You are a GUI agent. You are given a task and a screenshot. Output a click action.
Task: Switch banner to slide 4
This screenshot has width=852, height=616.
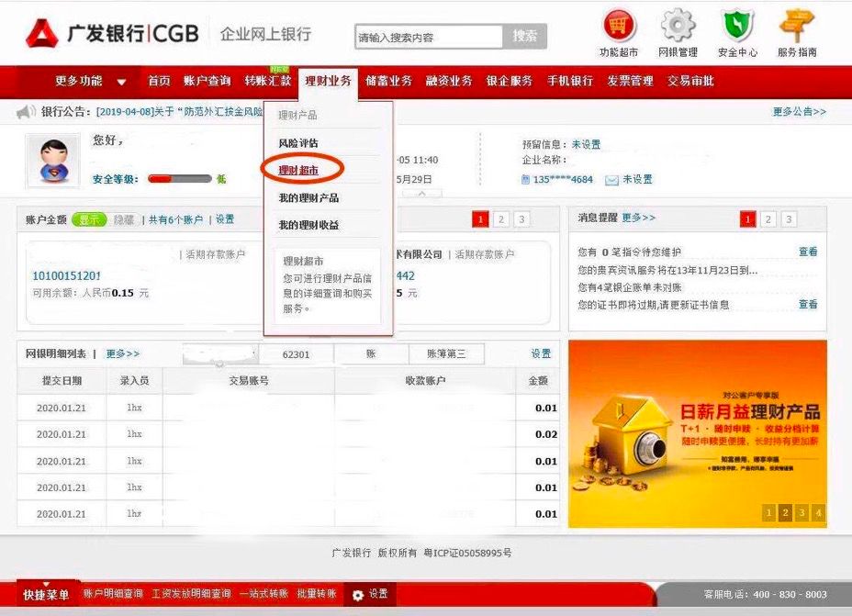point(818,512)
